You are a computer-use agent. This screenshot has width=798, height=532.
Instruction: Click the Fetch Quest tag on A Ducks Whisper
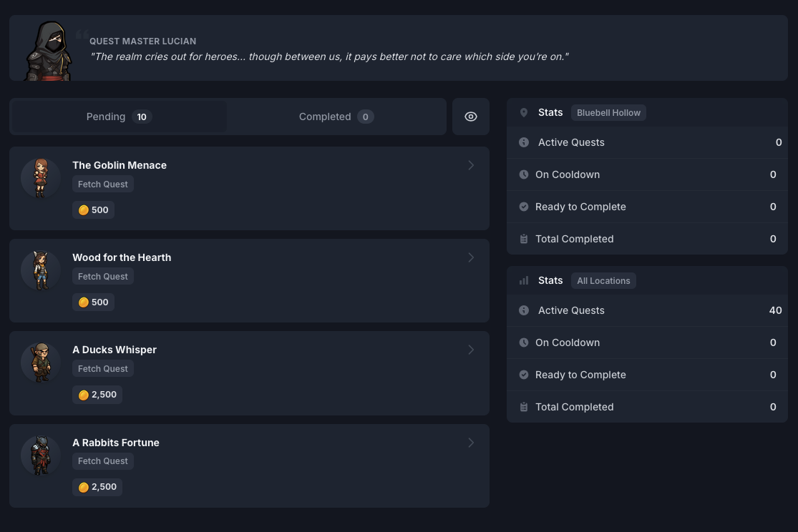click(x=103, y=369)
